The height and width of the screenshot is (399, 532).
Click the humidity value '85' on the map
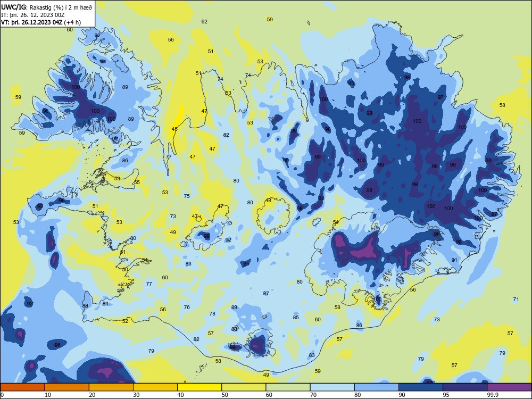pos(296,317)
